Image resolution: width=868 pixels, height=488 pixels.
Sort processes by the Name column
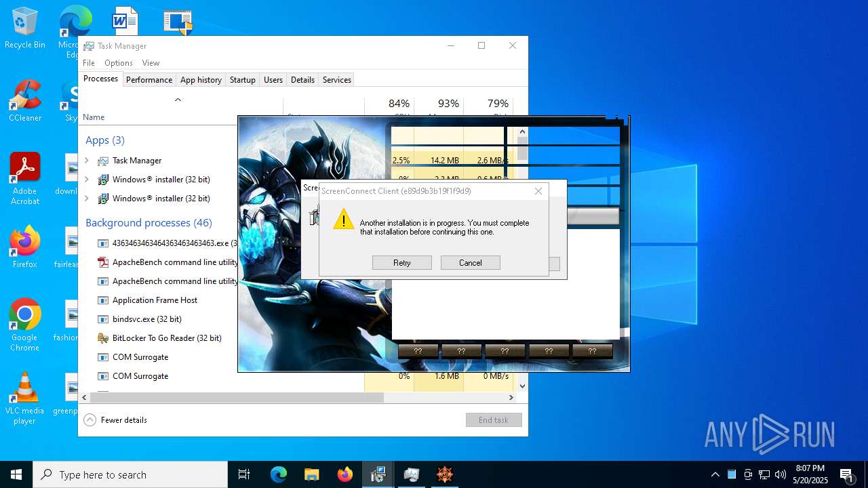coord(94,117)
